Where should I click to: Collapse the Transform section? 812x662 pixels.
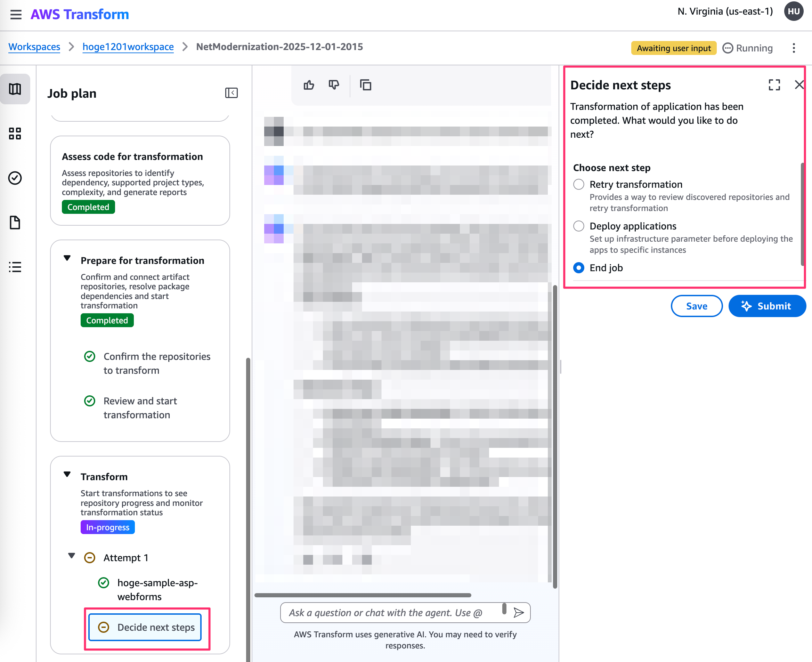point(67,475)
